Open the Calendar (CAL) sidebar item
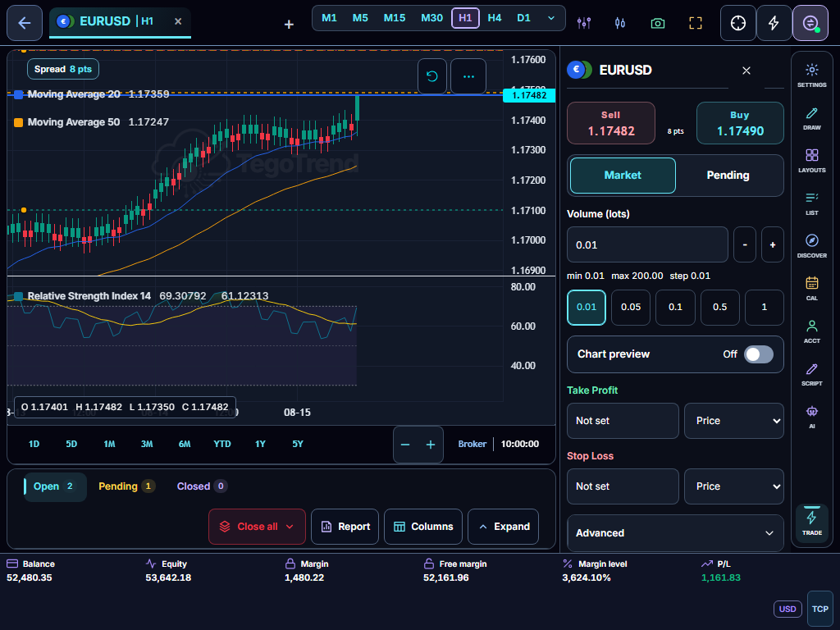The height and width of the screenshot is (630, 840). pyautogui.click(x=811, y=289)
